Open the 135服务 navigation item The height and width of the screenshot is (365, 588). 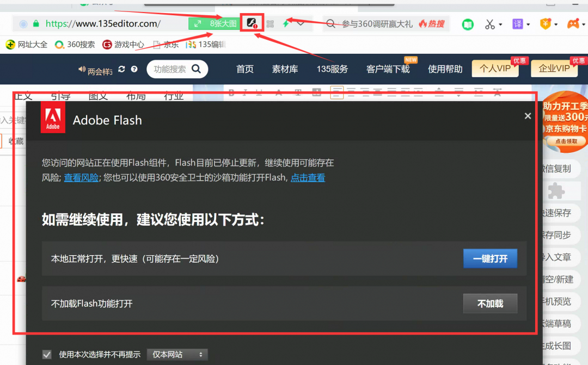(332, 69)
